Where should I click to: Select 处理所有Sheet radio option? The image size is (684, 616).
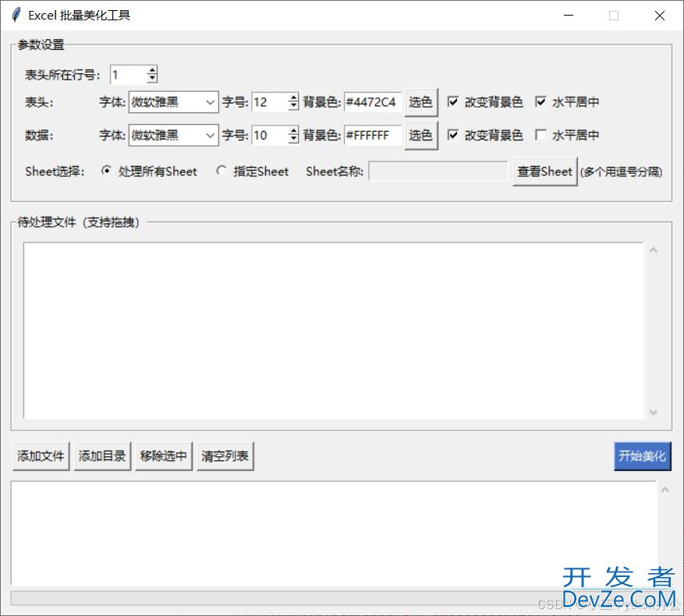click(107, 172)
